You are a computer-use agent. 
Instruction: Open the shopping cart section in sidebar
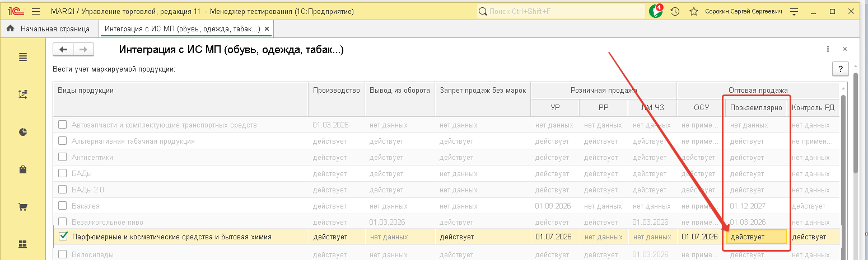point(23,207)
